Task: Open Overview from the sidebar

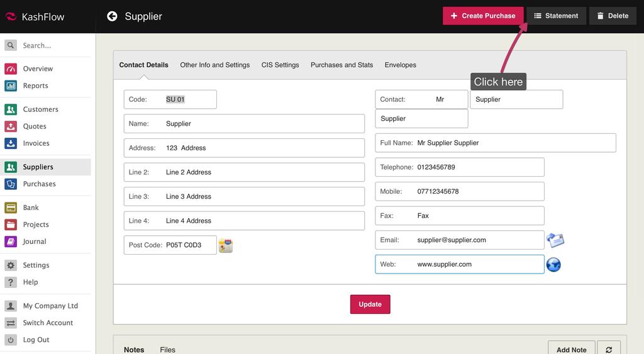Action: click(x=38, y=69)
